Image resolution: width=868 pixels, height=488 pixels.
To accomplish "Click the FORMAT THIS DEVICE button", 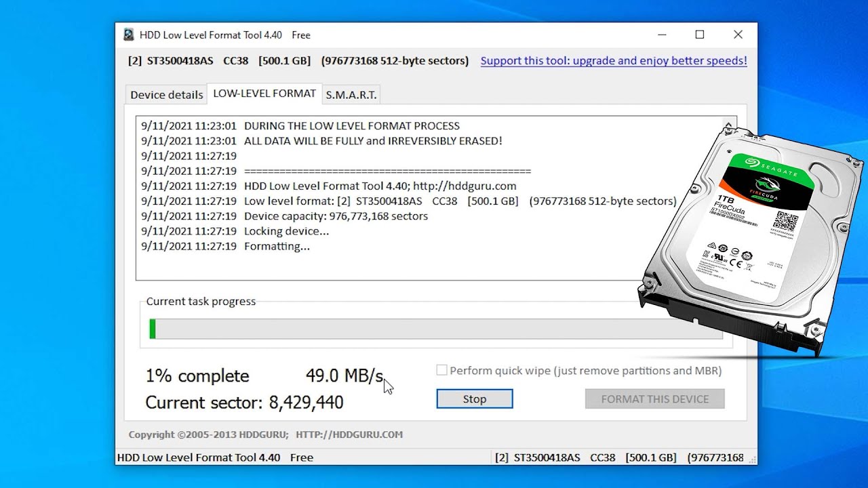I will click(x=655, y=399).
